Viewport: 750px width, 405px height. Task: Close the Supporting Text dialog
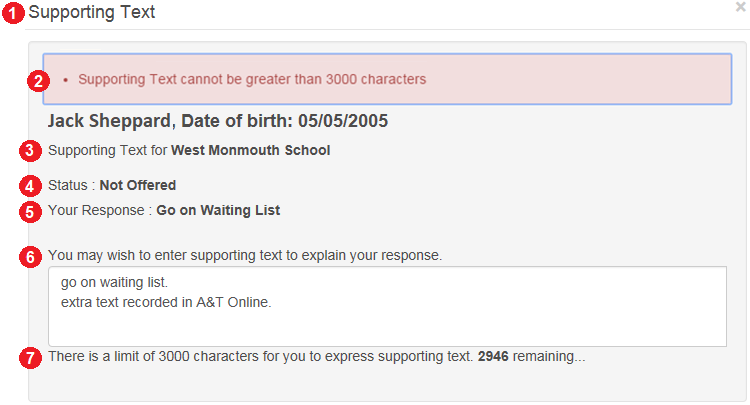[x=741, y=7]
